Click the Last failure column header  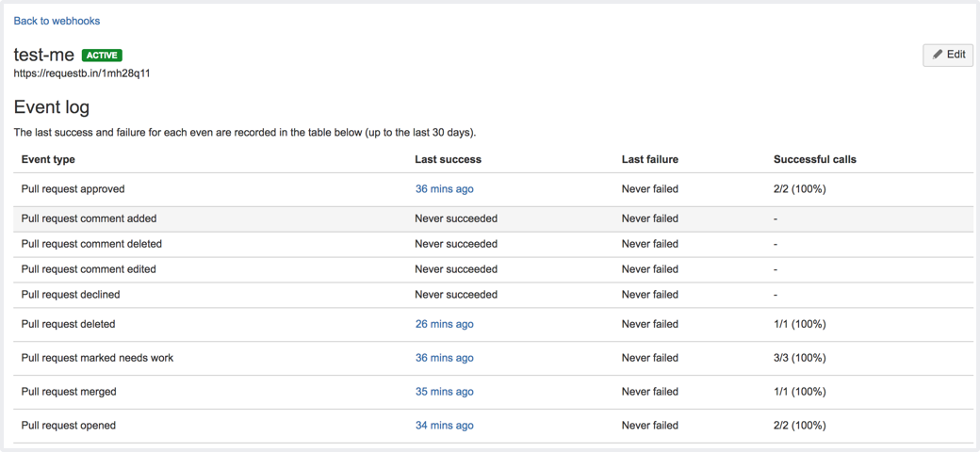pos(650,159)
